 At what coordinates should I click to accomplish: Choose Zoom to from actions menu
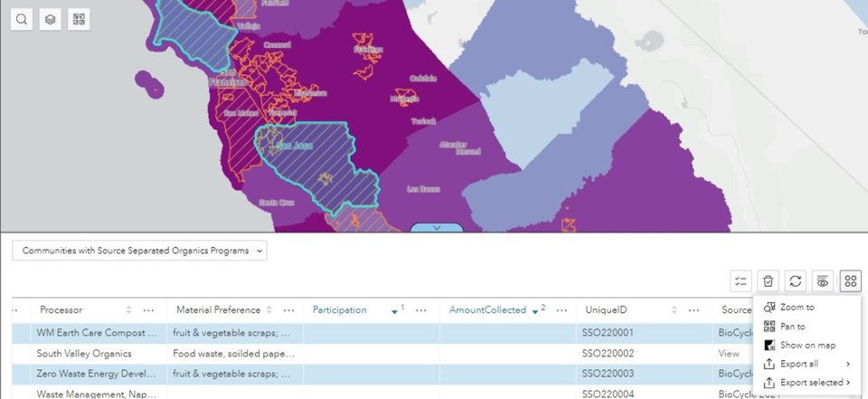click(797, 308)
